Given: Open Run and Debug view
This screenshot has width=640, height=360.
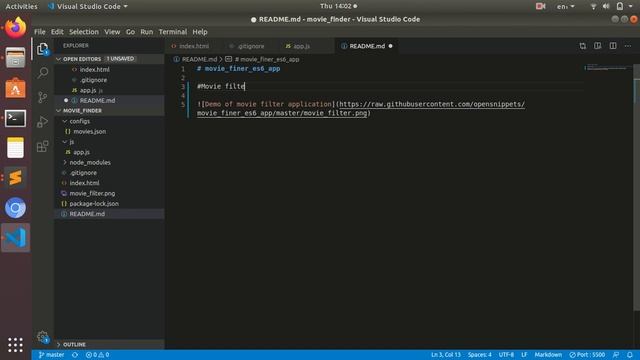Looking at the screenshot, I should pos(42,122).
